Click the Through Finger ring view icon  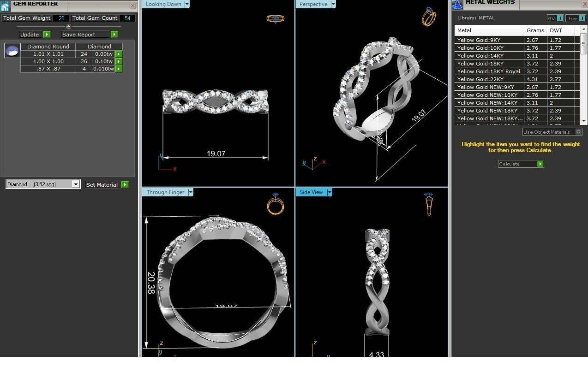(x=276, y=204)
